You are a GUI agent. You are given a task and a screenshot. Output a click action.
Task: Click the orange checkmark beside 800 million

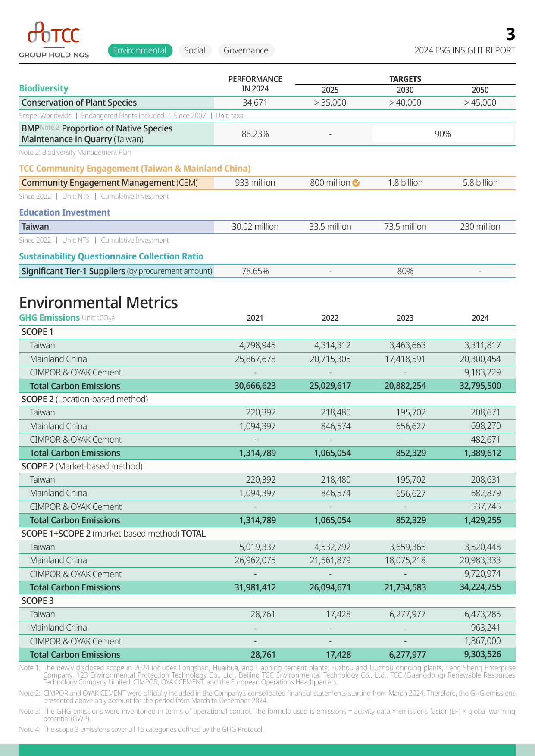[356, 183]
